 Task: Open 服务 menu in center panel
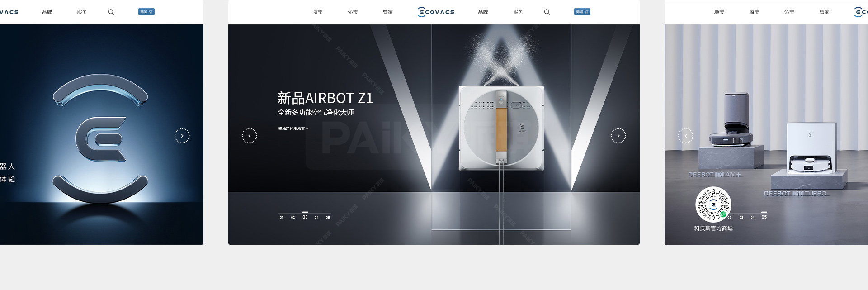(518, 12)
